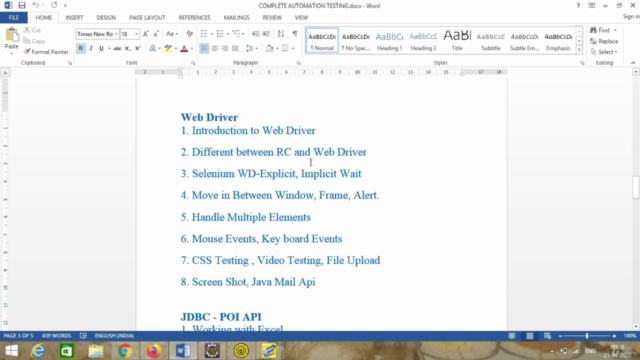The width and height of the screenshot is (640, 360).
Task: Apply the yellow text highlight color
Action: tap(168, 49)
